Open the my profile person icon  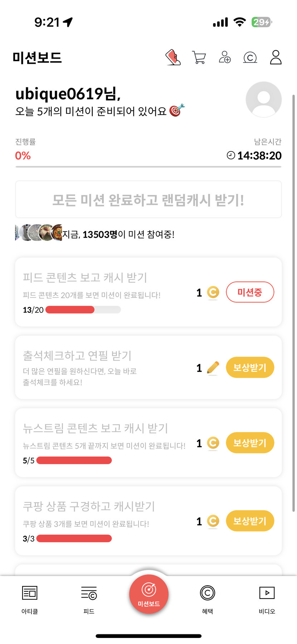(276, 57)
